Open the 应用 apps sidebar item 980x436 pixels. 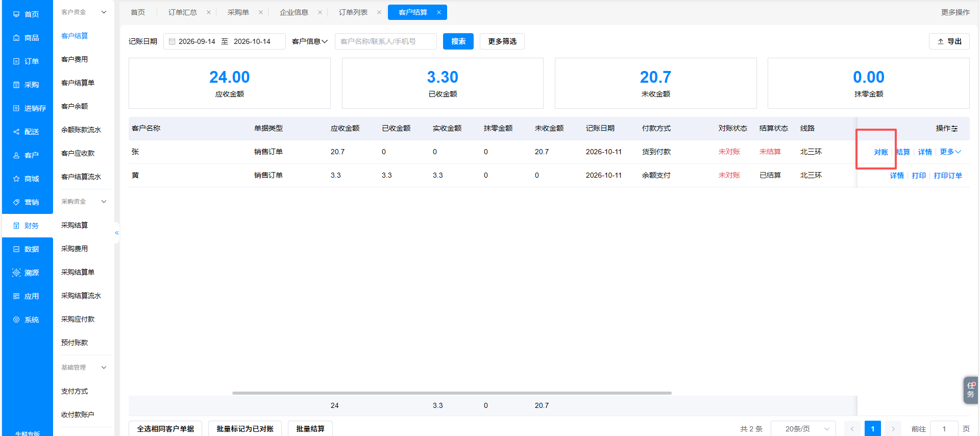click(x=27, y=296)
